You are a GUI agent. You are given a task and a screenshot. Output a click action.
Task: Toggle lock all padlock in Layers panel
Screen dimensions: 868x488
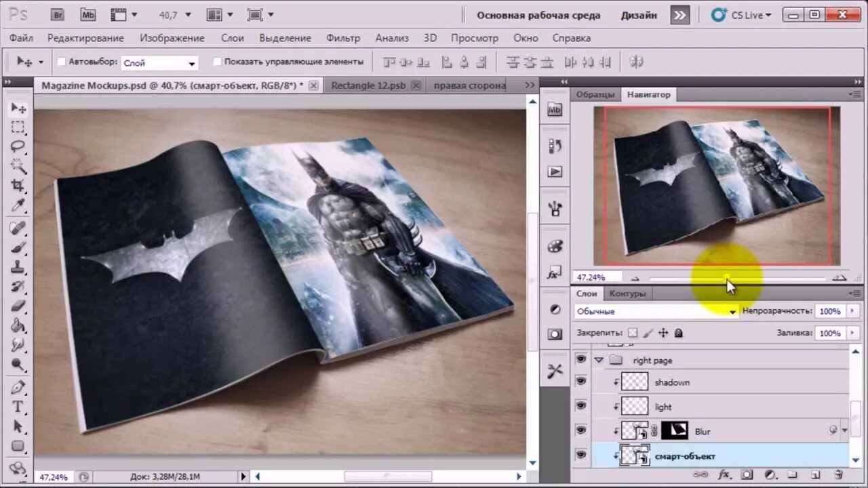679,333
